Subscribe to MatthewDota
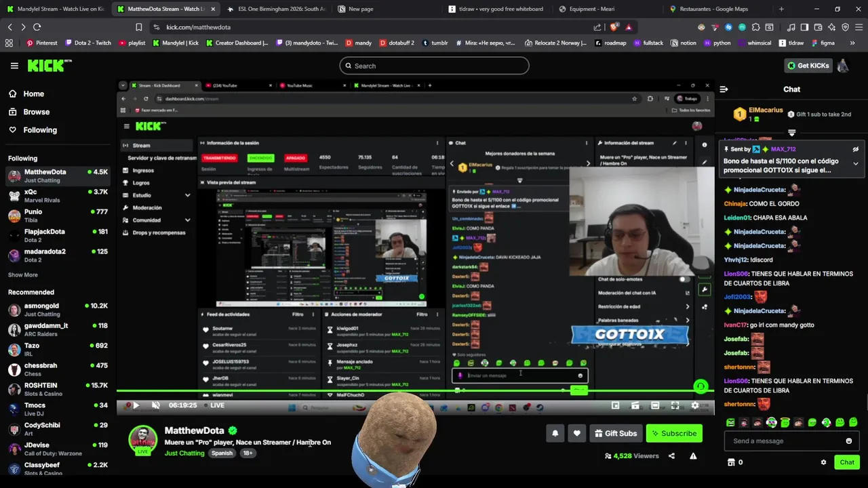The width and height of the screenshot is (868, 488). 674,434
